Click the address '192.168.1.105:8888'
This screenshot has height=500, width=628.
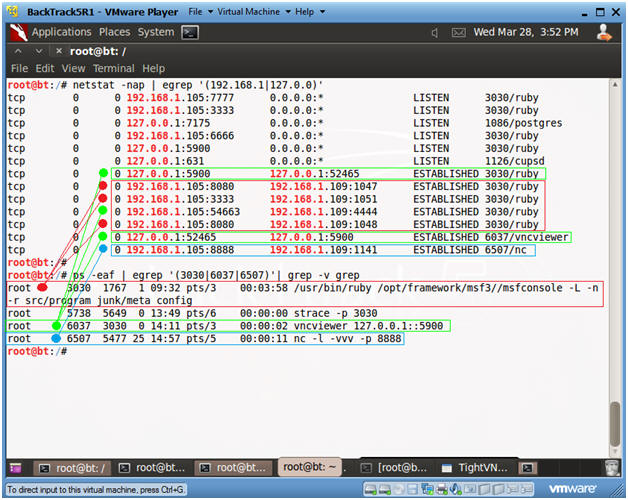(x=180, y=250)
